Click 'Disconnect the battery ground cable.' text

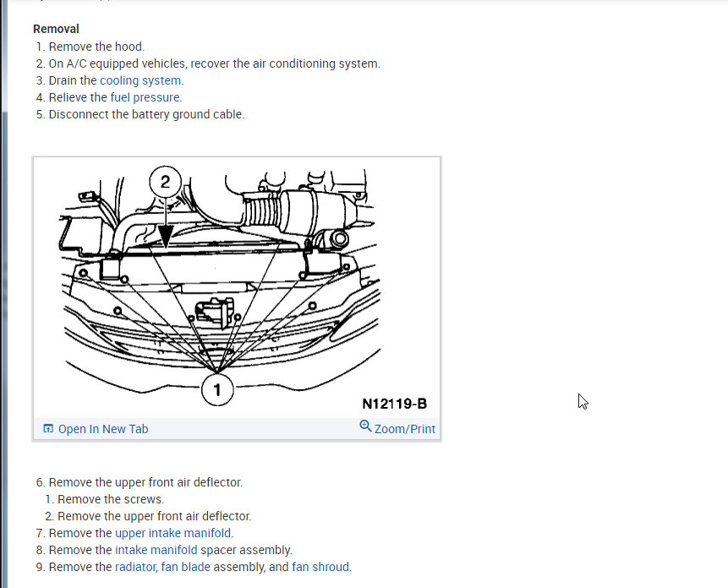146,114
